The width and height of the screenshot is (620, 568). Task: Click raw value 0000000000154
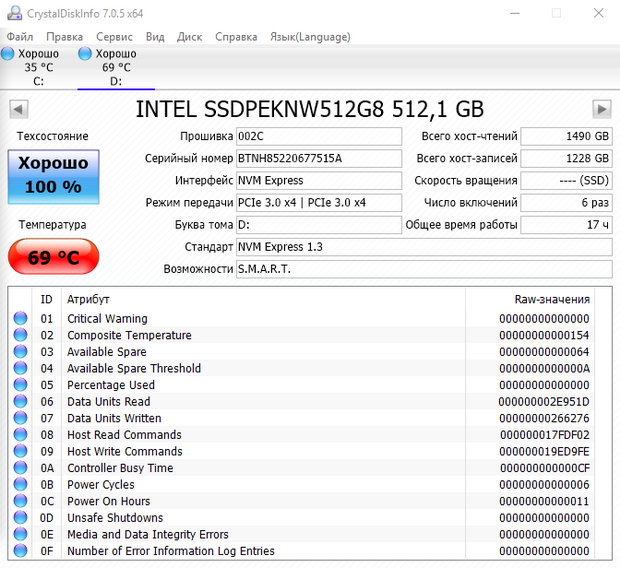tap(544, 335)
